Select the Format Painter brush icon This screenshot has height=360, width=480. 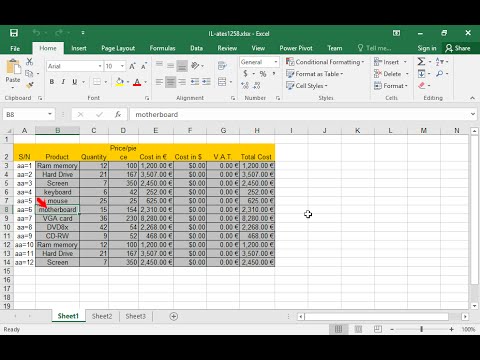tap(30, 85)
